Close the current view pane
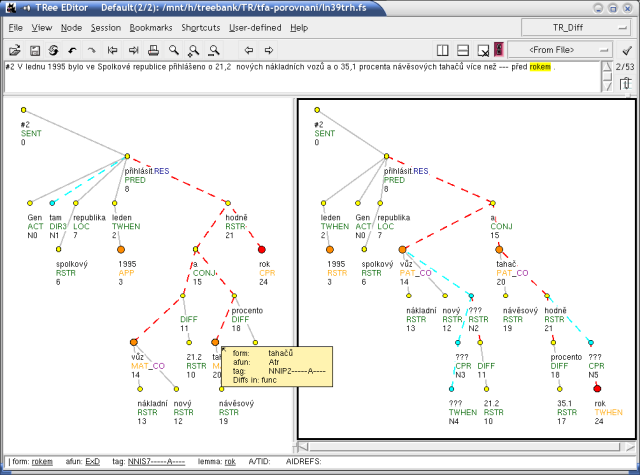 [x=483, y=50]
